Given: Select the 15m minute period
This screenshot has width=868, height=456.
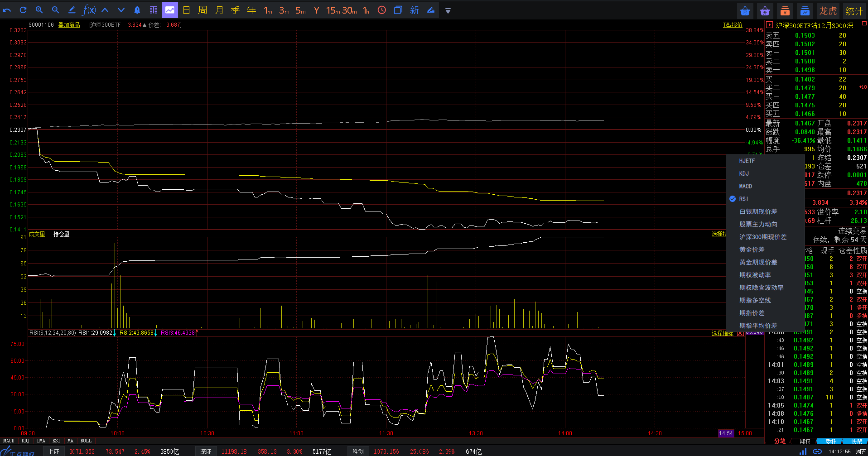Looking at the screenshot, I should 333,10.
